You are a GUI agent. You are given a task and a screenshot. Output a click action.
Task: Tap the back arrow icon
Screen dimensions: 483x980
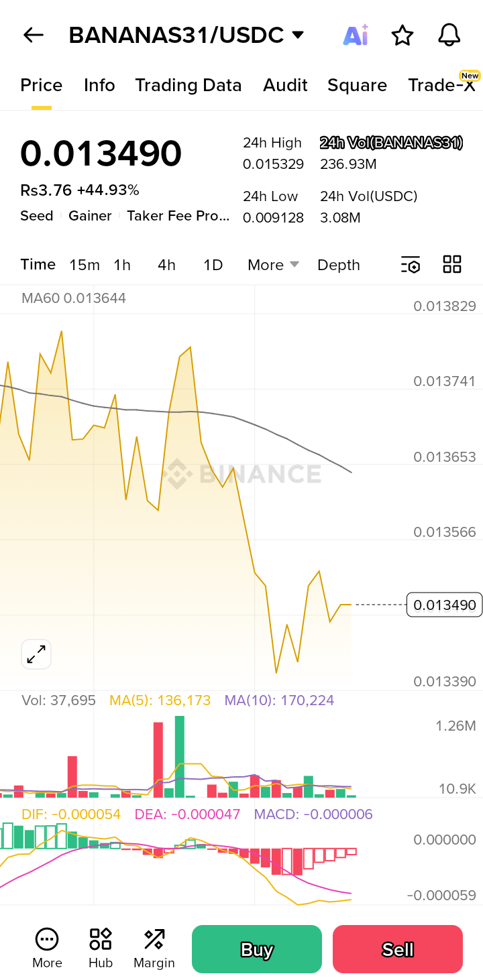[x=33, y=36]
